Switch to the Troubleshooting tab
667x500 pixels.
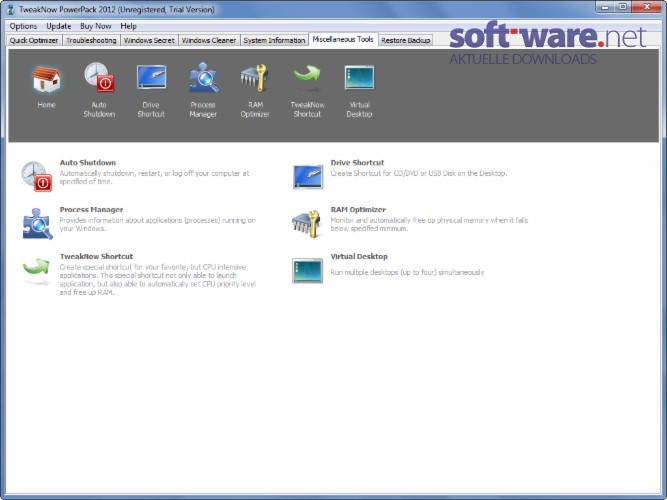pos(91,40)
